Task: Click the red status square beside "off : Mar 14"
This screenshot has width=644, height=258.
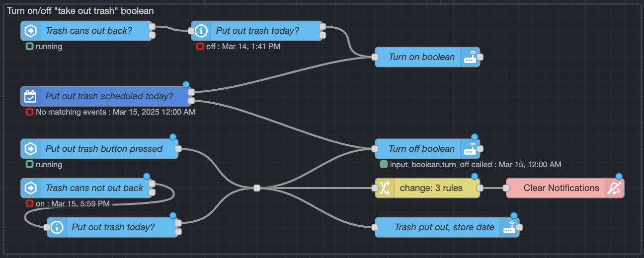Action: coord(200,47)
